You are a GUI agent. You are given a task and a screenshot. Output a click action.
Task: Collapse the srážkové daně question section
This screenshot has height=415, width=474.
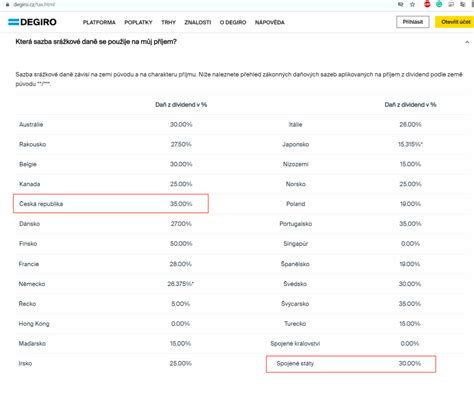click(x=467, y=42)
